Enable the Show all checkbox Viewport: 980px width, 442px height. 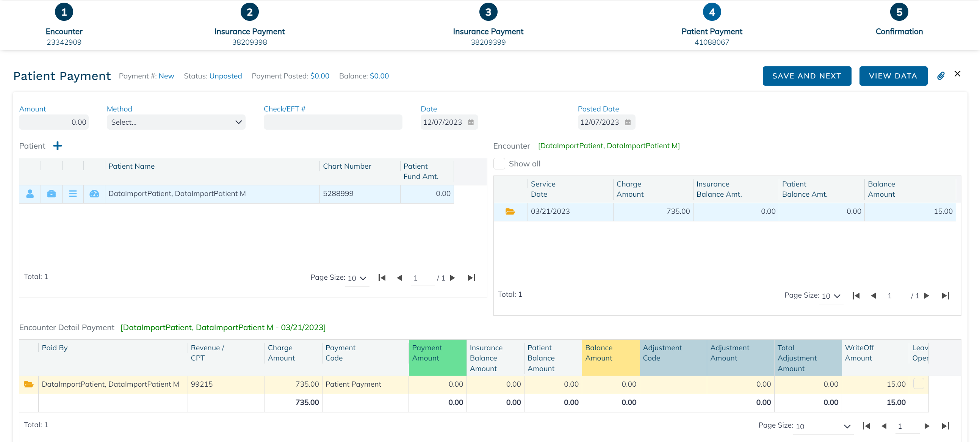(x=499, y=164)
